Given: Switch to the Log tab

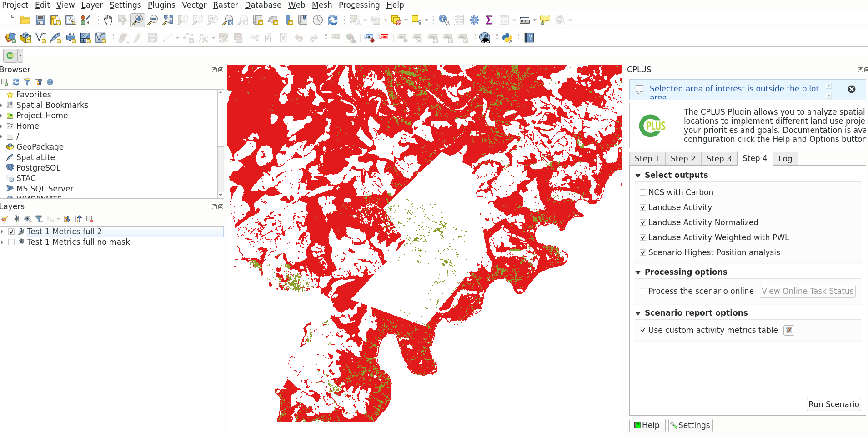Looking at the screenshot, I should pyautogui.click(x=785, y=158).
